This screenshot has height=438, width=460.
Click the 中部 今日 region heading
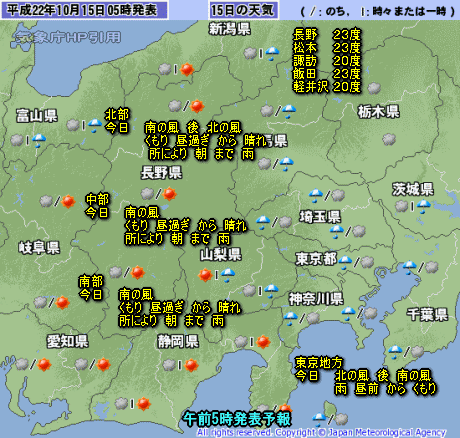[97, 206]
